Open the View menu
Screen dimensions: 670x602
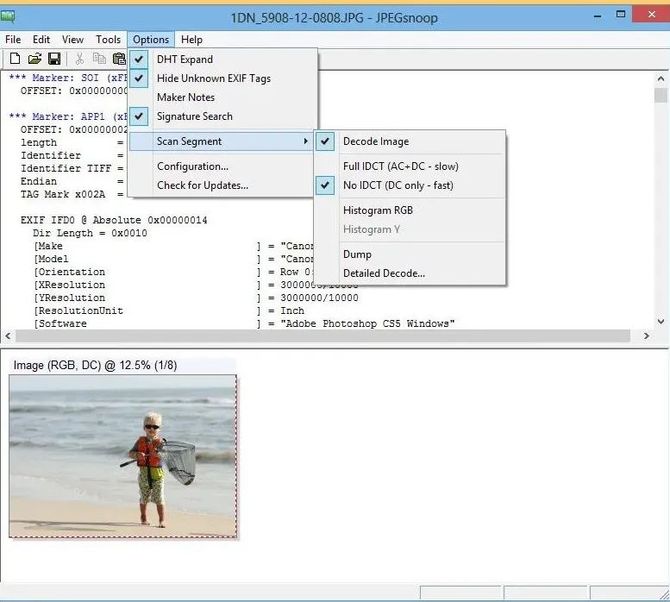[x=73, y=40]
